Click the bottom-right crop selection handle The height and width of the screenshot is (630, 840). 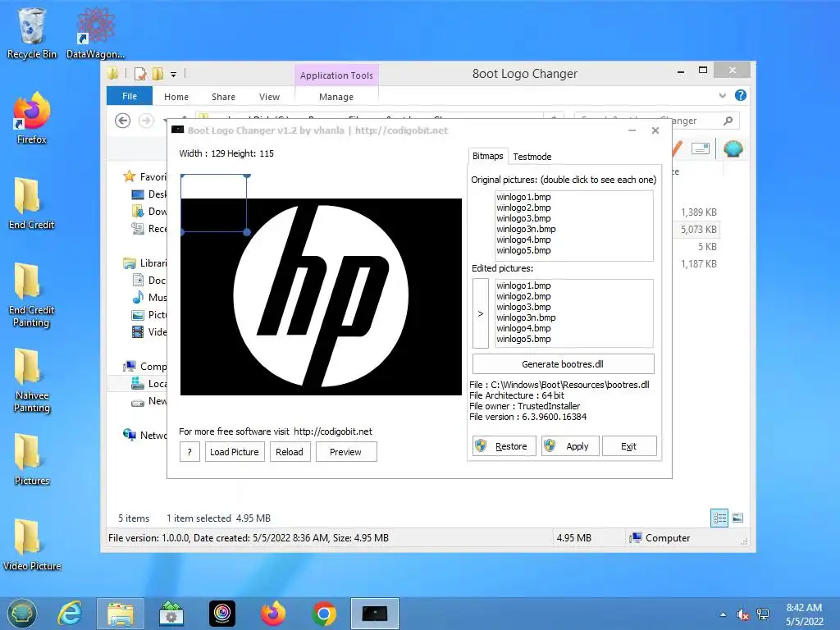click(246, 232)
